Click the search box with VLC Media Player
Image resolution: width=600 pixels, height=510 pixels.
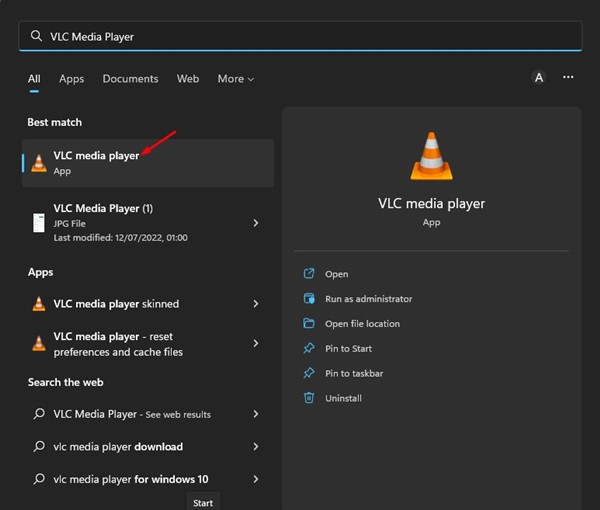[x=300, y=36]
